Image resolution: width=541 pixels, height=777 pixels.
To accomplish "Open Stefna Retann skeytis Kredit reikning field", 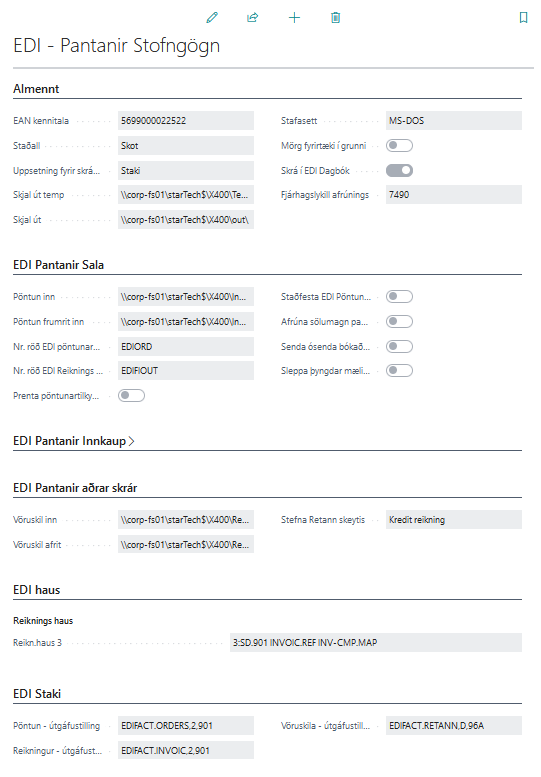I will point(454,520).
